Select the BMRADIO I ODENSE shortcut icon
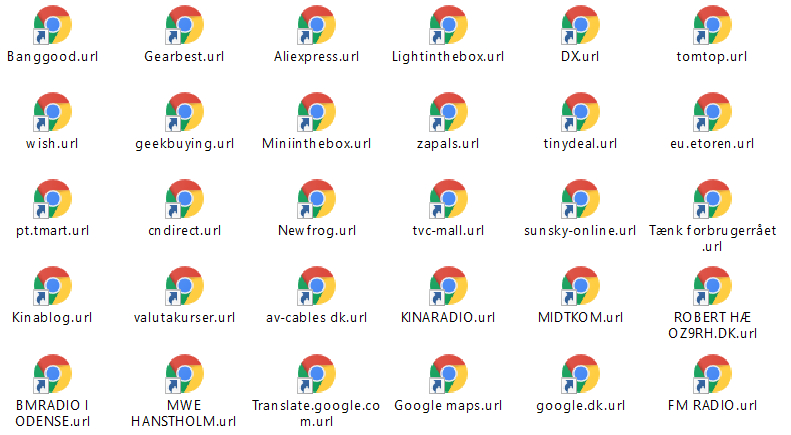This screenshot has height=435, width=791. (x=52, y=373)
